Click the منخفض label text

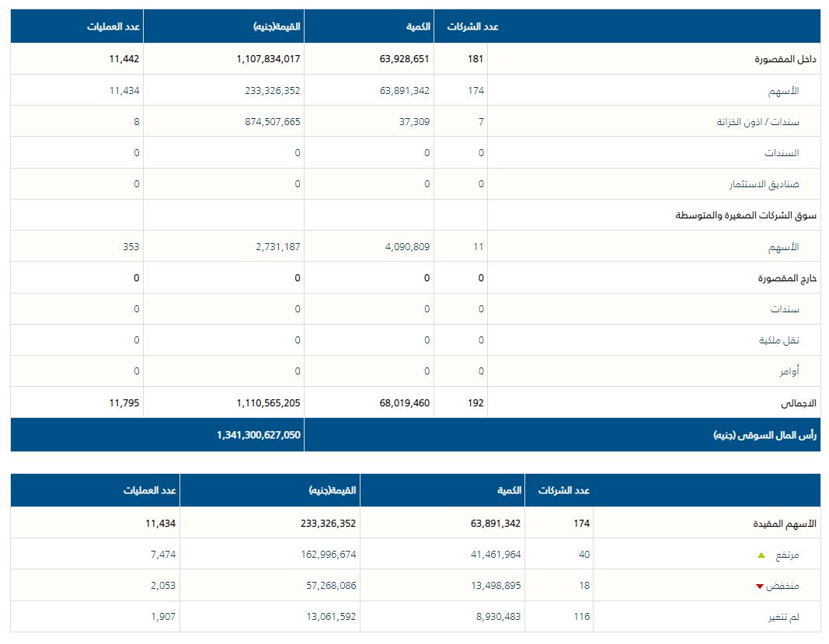pyautogui.click(x=782, y=586)
